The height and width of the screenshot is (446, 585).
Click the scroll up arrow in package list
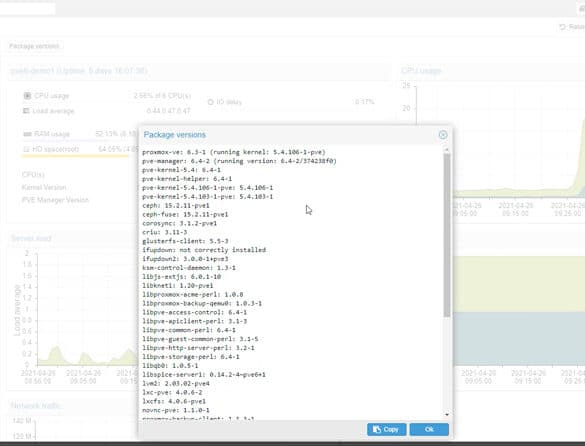(x=447, y=149)
